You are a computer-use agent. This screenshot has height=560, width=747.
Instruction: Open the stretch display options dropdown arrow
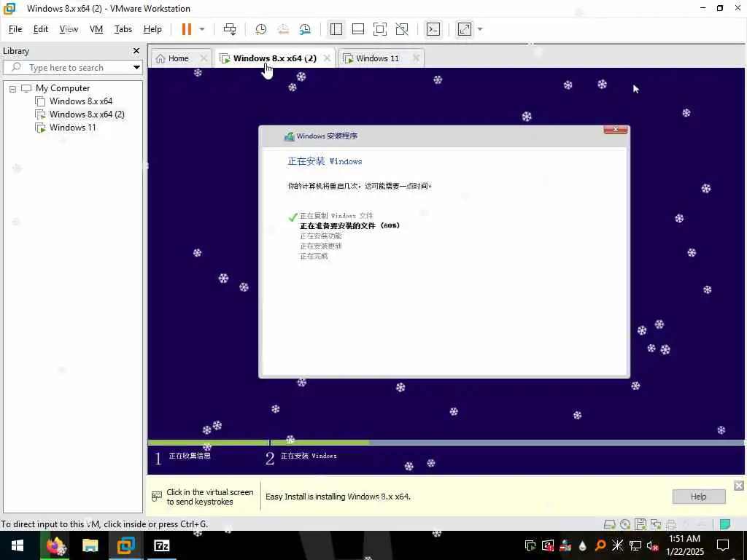480,29
